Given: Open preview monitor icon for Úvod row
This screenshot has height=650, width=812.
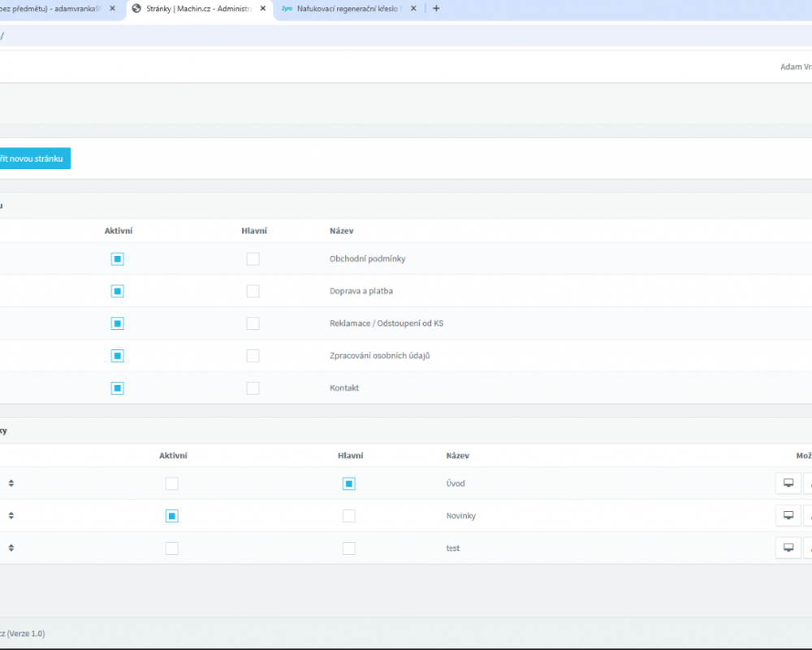Looking at the screenshot, I should click(788, 483).
